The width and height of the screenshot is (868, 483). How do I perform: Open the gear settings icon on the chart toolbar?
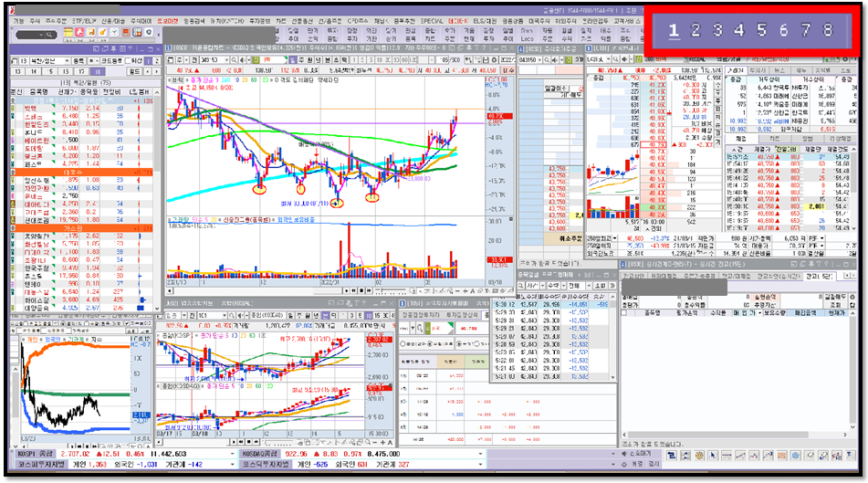(494, 60)
